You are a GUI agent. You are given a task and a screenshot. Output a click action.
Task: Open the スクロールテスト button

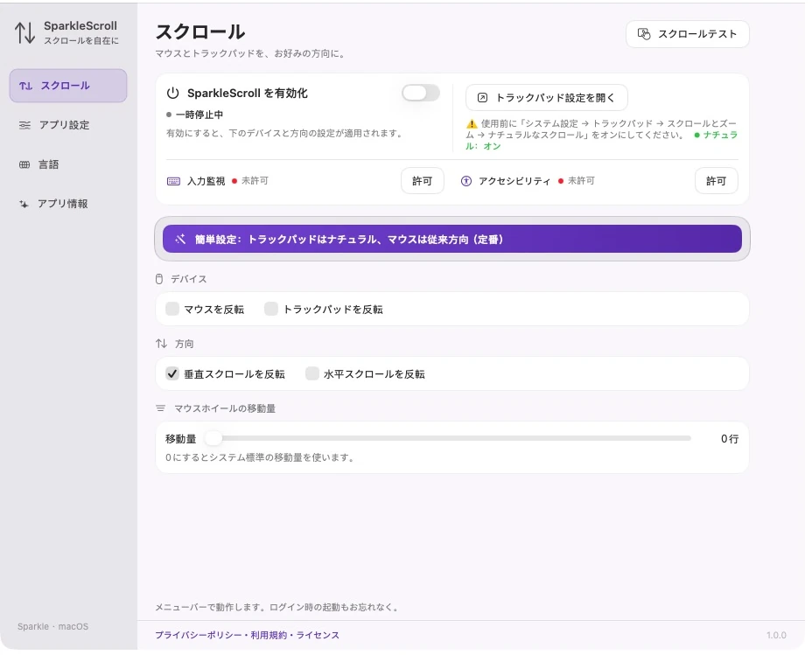687,34
